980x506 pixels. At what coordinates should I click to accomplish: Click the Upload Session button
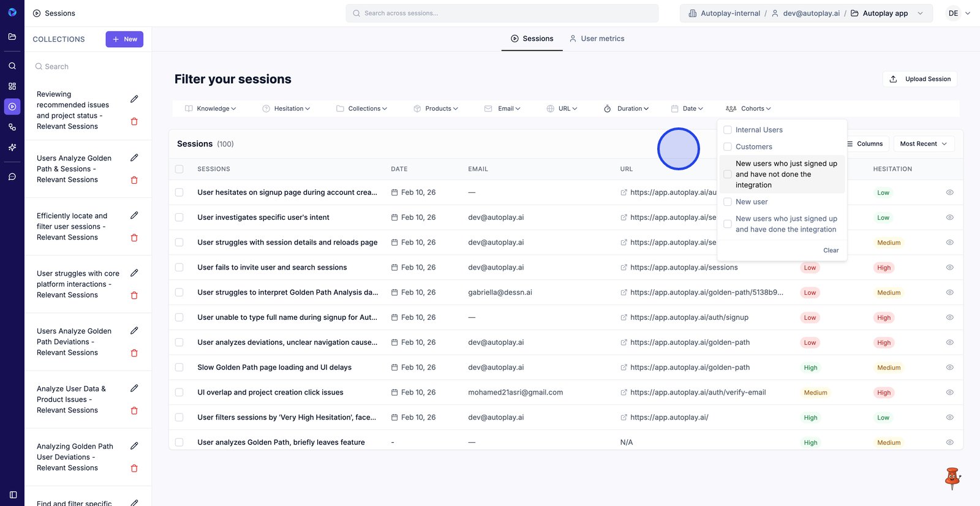(920, 79)
